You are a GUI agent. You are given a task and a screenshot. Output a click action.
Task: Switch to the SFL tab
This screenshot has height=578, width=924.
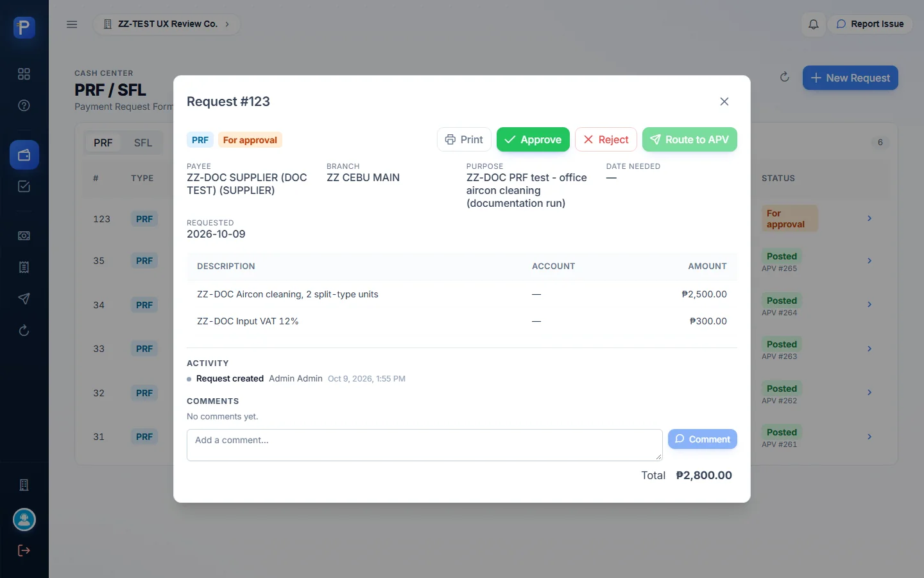click(x=143, y=143)
